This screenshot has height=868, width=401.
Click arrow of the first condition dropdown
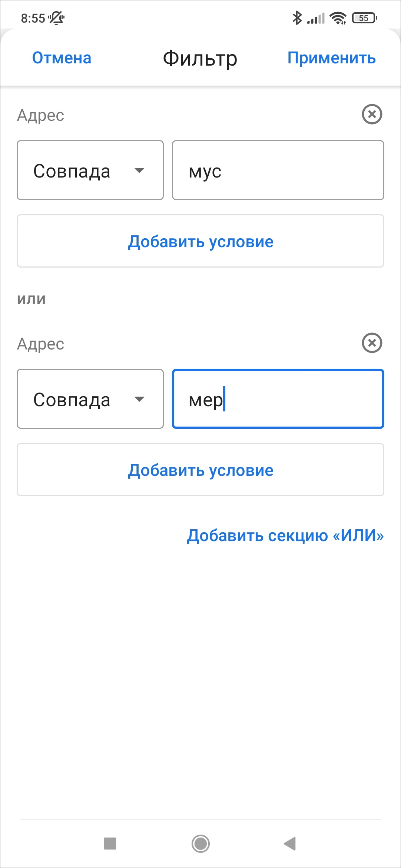click(139, 170)
